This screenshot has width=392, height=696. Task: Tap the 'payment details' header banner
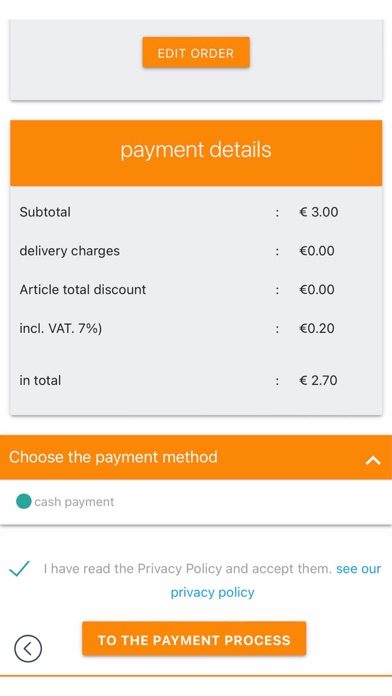click(x=196, y=152)
